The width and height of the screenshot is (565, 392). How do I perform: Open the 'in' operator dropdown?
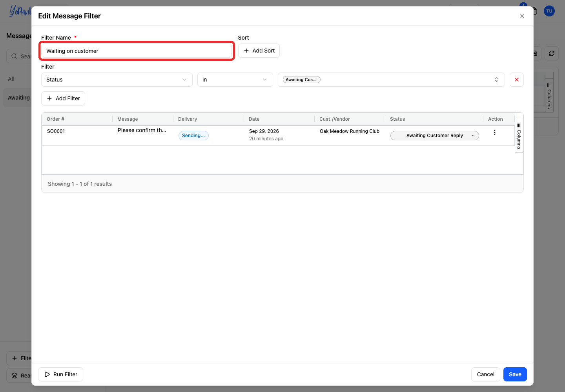235,80
